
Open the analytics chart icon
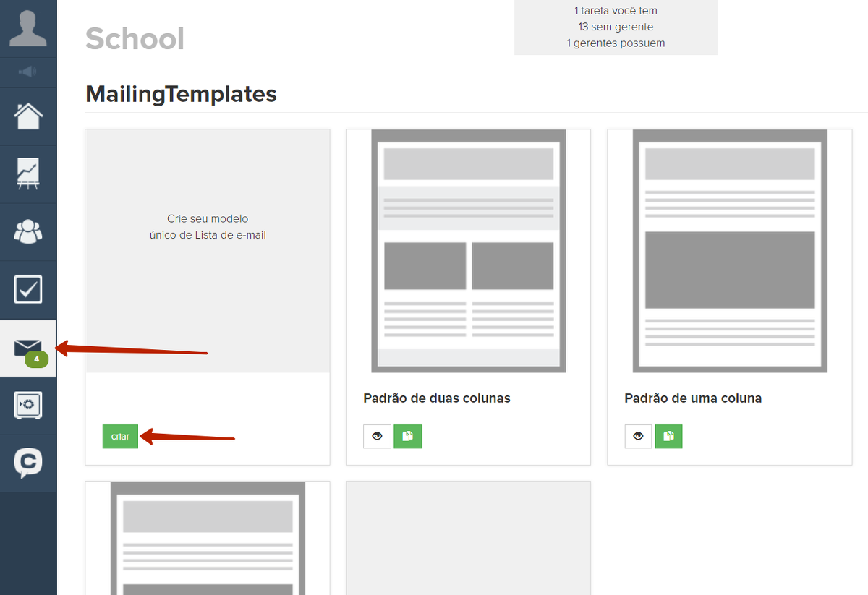click(x=28, y=174)
